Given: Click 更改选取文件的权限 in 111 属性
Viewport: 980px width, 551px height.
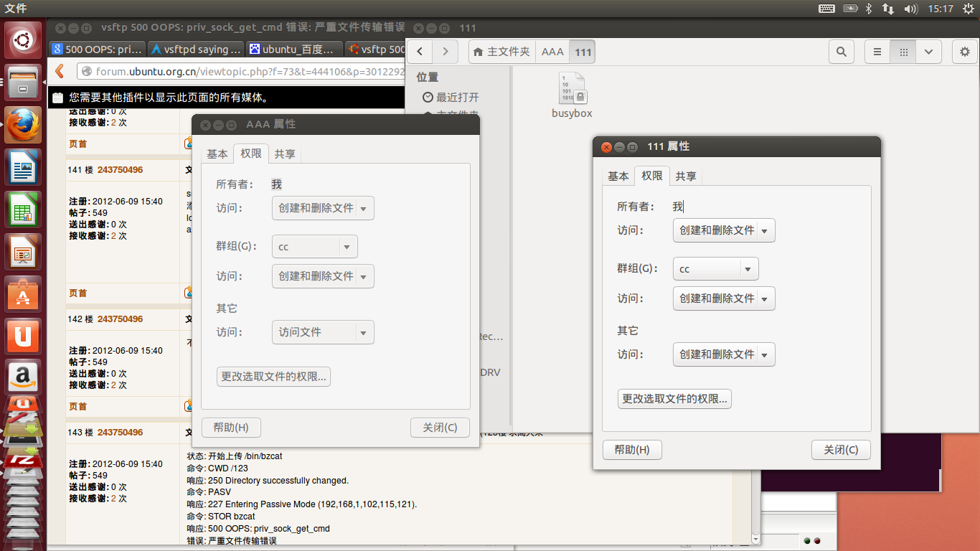Looking at the screenshot, I should click(x=674, y=399).
